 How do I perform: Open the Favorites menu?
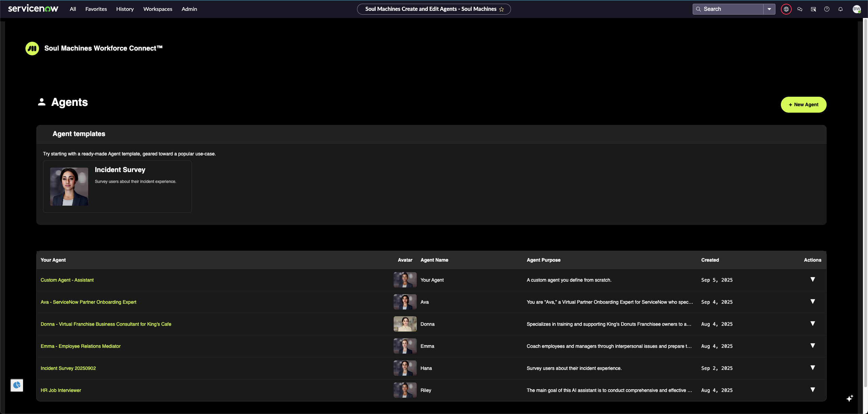click(96, 9)
